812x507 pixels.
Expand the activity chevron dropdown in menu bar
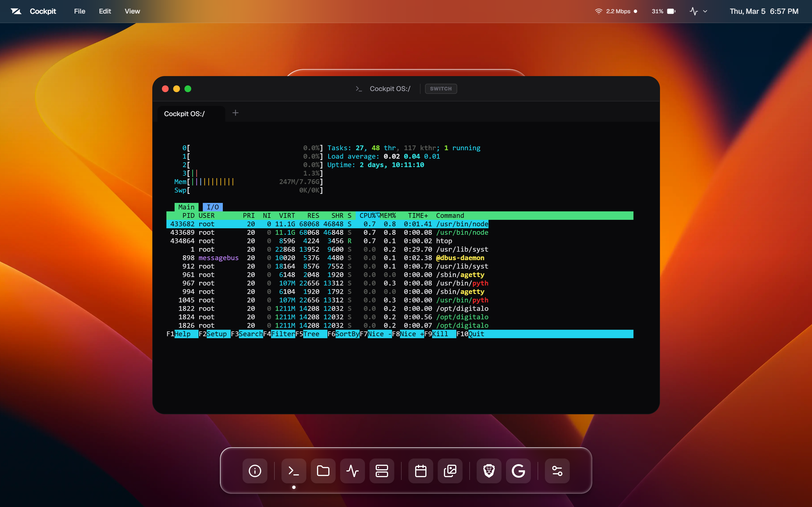point(705,11)
